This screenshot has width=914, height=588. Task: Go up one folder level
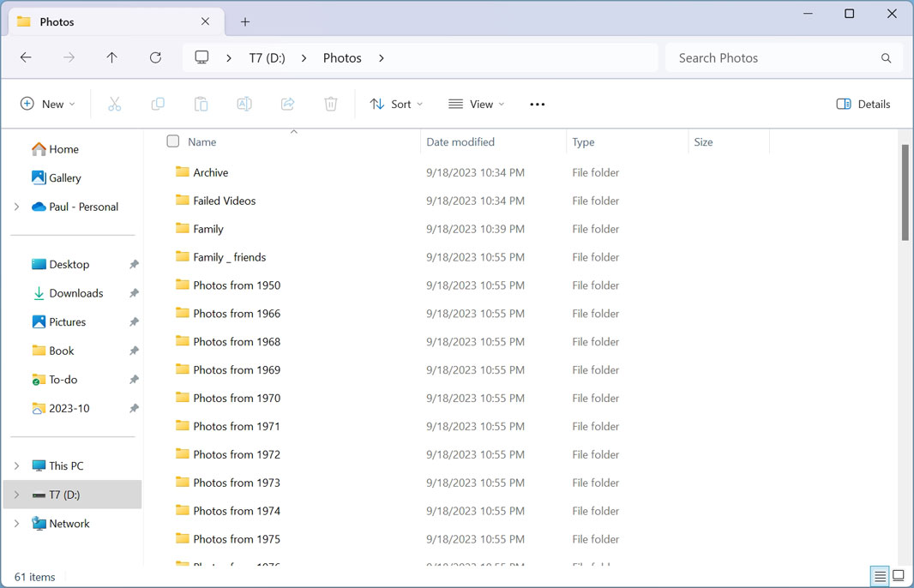click(111, 57)
